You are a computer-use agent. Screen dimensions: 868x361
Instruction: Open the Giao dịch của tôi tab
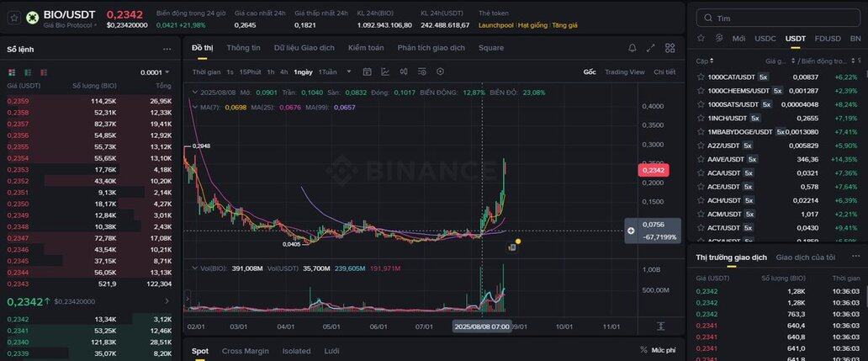click(806, 257)
